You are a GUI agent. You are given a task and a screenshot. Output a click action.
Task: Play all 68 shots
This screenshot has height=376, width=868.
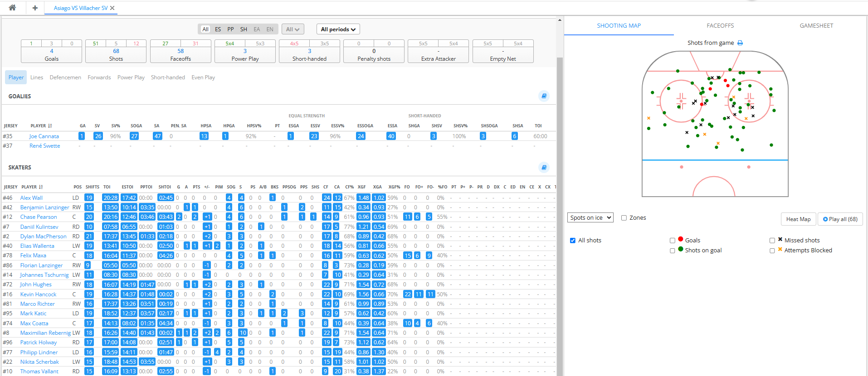pos(840,219)
